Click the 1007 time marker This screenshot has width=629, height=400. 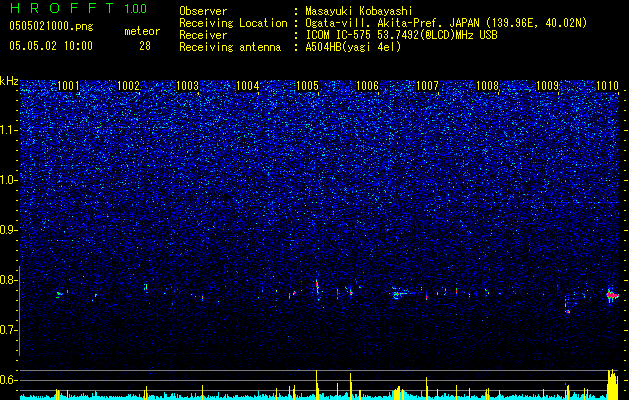(428, 85)
